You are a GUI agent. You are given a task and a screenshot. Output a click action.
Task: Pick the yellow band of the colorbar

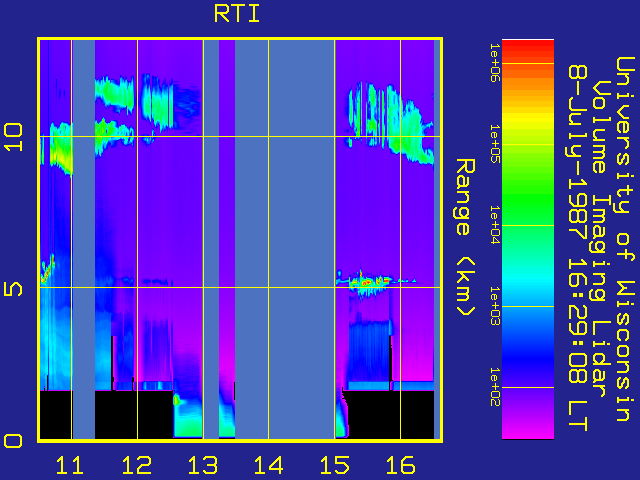528,118
